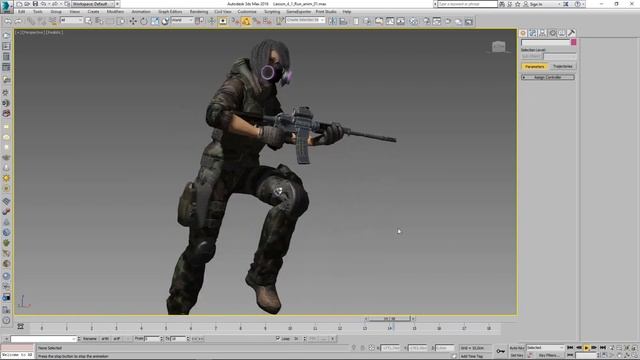This screenshot has height=360, width=640.
Task: Open the selection filter All dropdown
Action: tap(71, 20)
